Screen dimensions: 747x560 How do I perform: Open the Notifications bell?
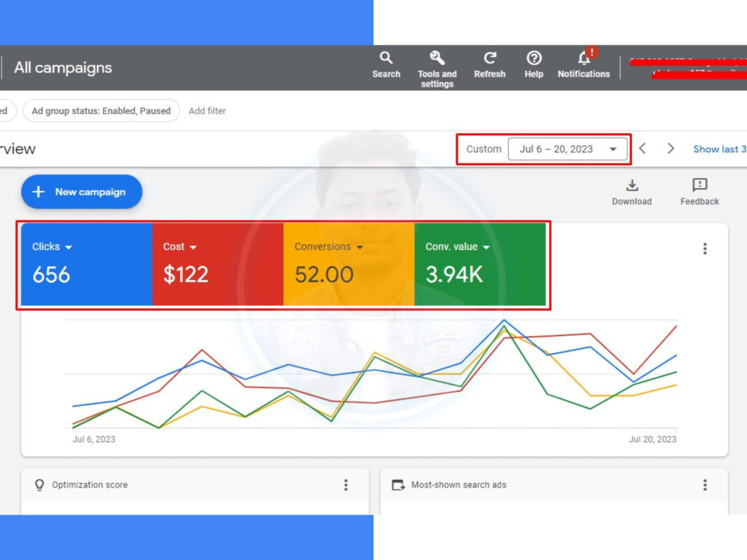coord(583,63)
